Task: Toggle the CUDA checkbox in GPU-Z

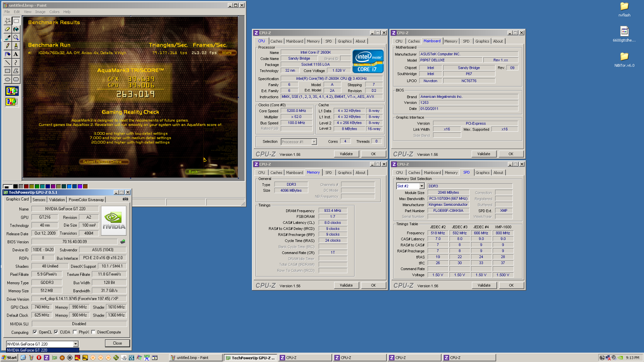Action: click(x=56, y=332)
